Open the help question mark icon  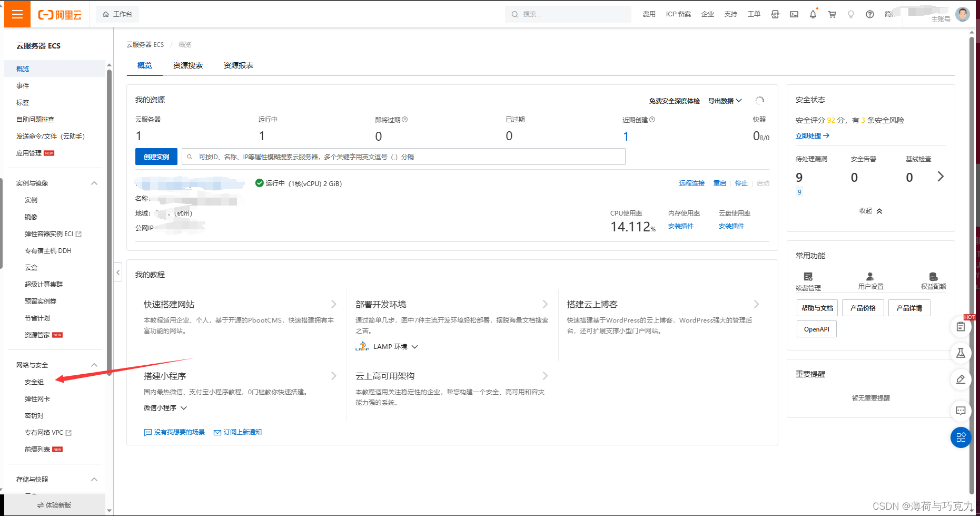(870, 14)
